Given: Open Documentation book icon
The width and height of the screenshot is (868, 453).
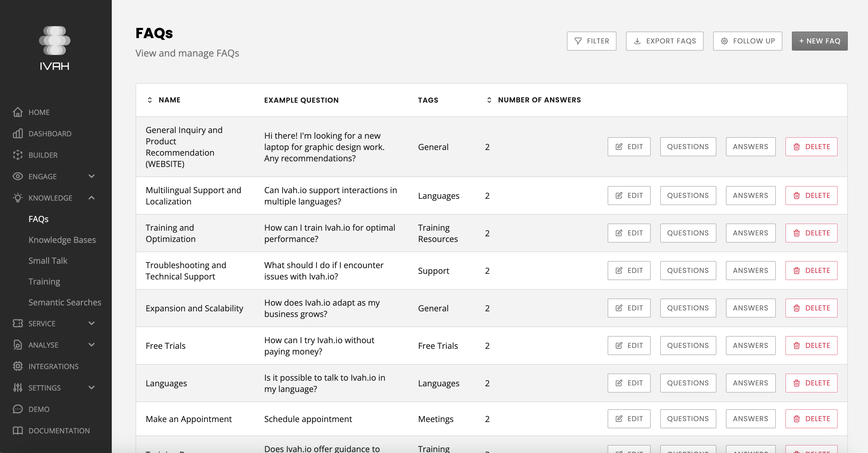Looking at the screenshot, I should tap(18, 430).
